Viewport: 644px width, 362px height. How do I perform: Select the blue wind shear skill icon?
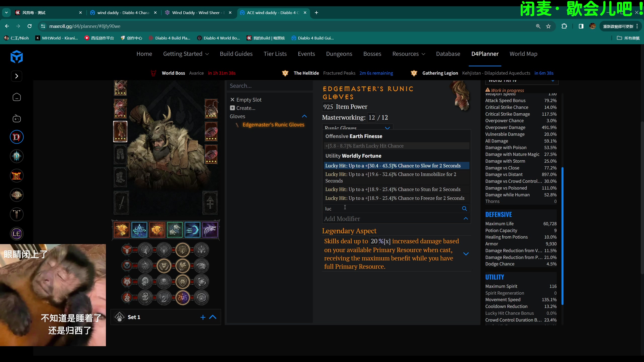click(x=192, y=230)
